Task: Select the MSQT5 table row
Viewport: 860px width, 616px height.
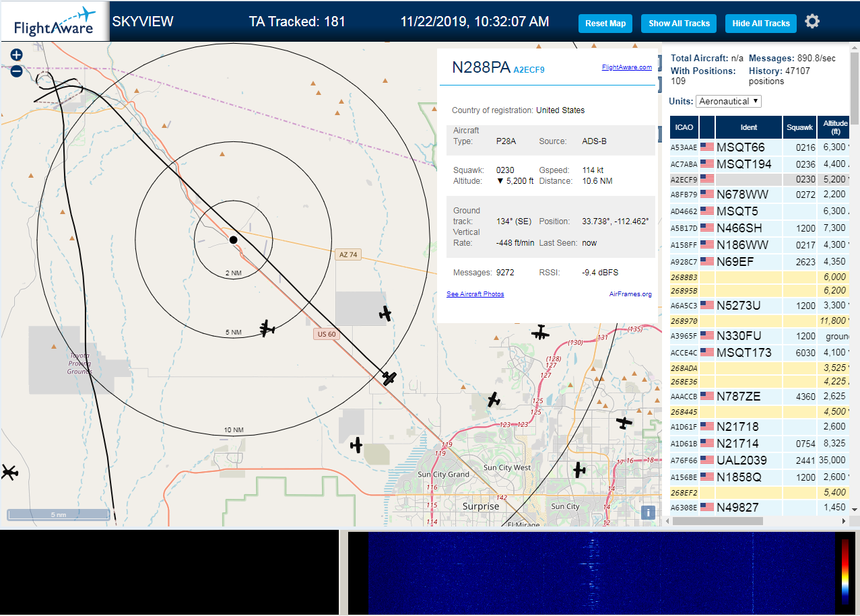Action: pos(760,211)
